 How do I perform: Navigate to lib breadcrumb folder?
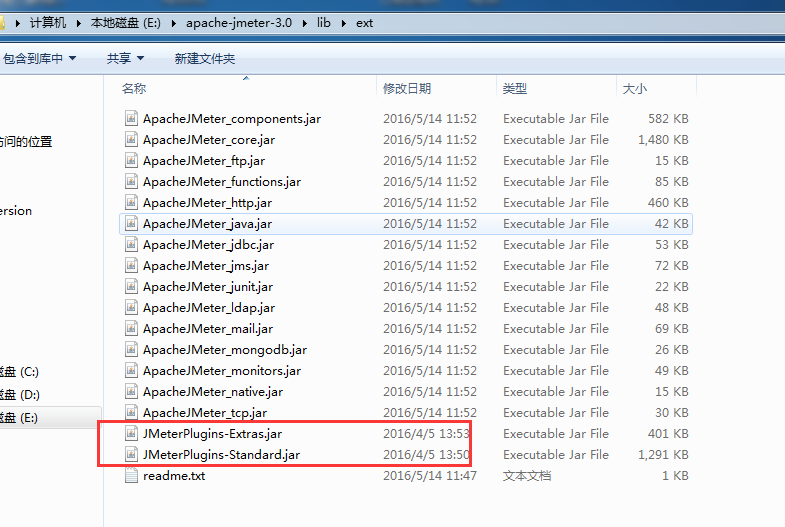[324, 23]
